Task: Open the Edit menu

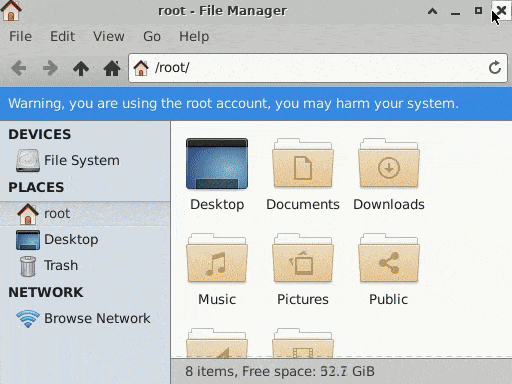Action: (x=62, y=36)
